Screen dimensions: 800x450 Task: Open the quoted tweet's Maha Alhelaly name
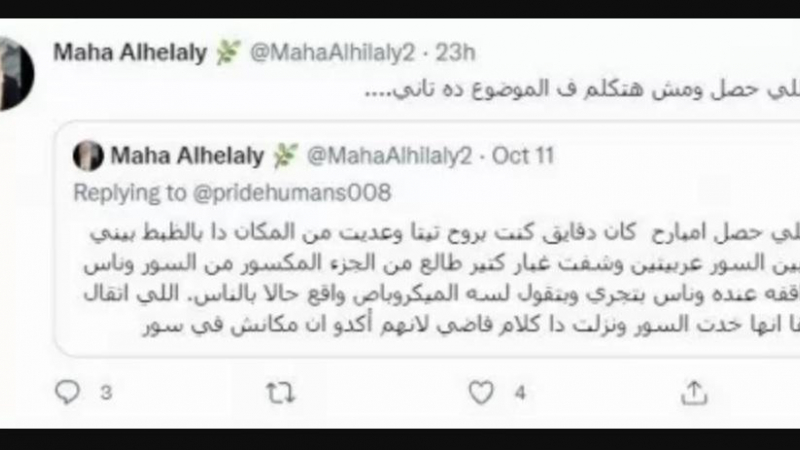coord(187,156)
